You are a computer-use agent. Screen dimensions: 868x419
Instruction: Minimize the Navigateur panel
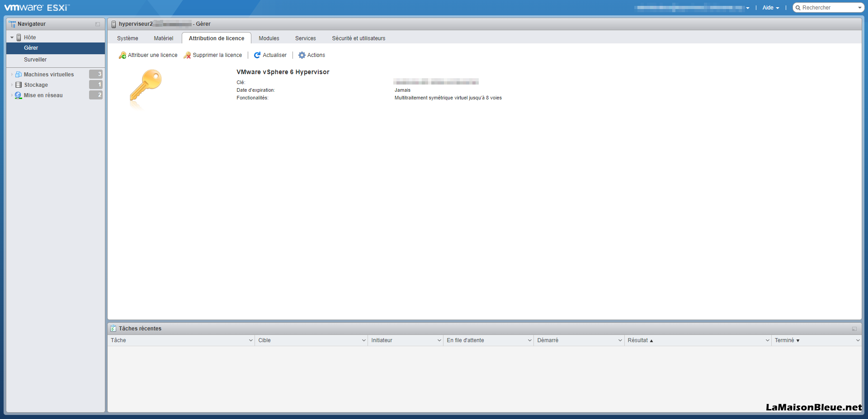(x=98, y=24)
